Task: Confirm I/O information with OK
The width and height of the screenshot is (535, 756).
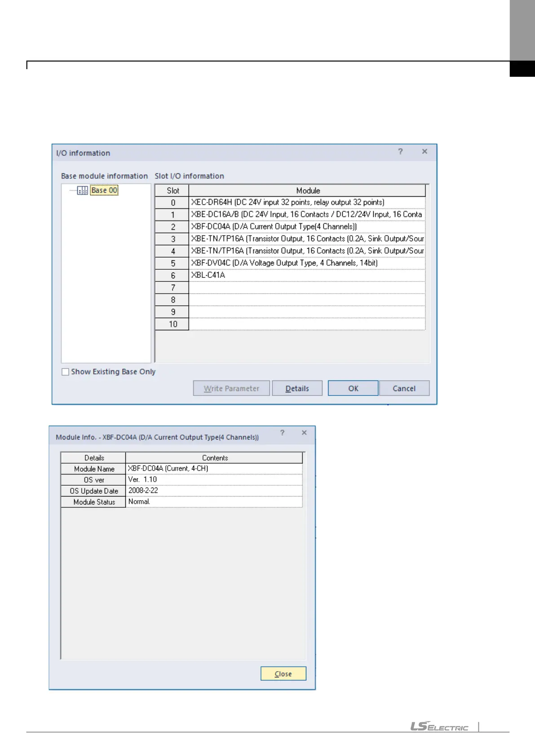Action: [x=353, y=388]
